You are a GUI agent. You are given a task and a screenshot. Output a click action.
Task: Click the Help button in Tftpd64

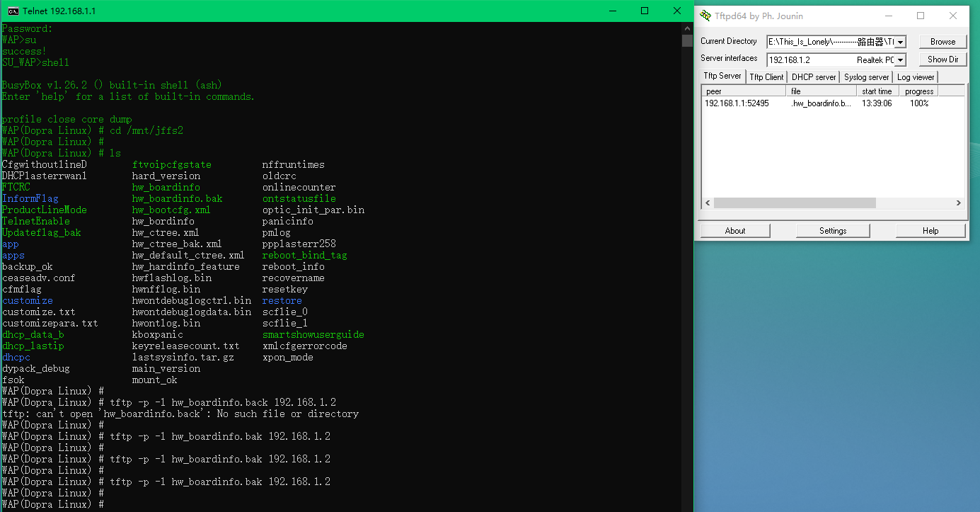pyautogui.click(x=930, y=231)
